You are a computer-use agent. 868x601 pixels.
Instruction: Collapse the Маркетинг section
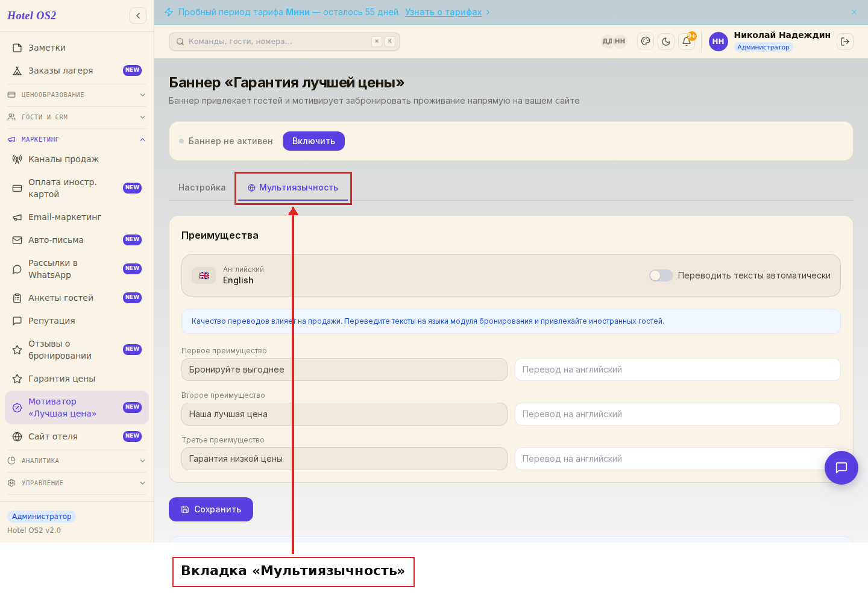[77, 139]
